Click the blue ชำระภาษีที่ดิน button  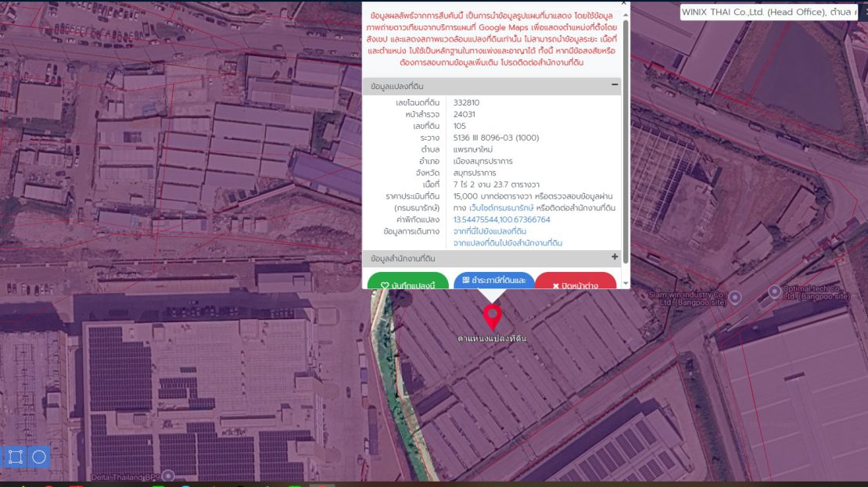click(494, 281)
